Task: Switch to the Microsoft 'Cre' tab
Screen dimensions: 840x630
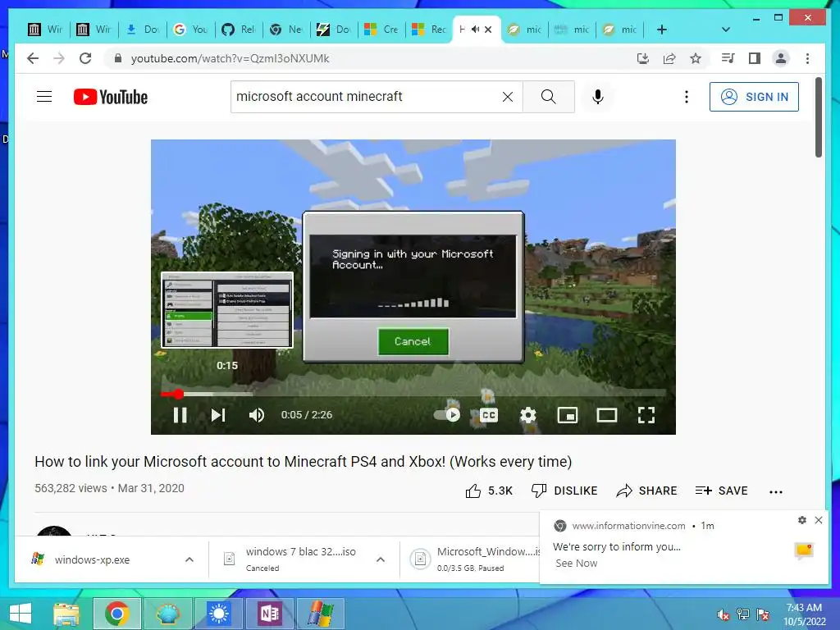Action: [x=381, y=30]
